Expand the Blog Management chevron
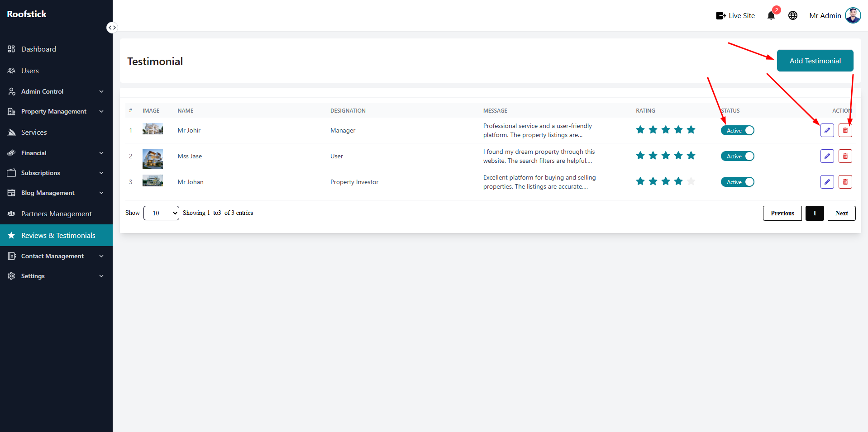 101,193
